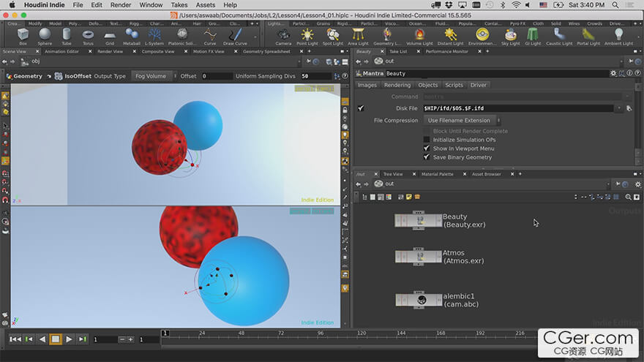Add an Area Light from the shelf

click(x=358, y=37)
